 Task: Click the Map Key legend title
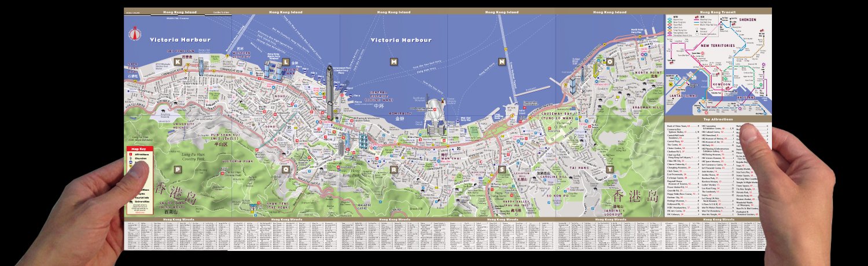point(138,149)
